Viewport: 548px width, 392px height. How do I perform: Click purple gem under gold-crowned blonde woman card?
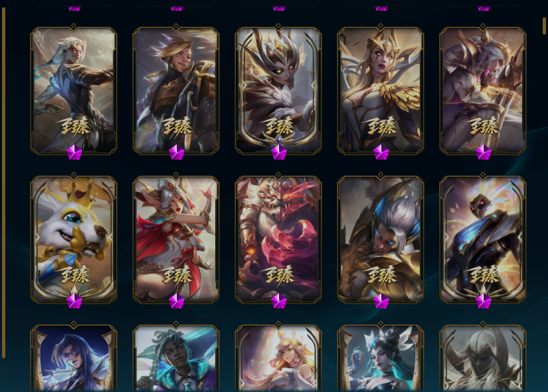click(381, 152)
